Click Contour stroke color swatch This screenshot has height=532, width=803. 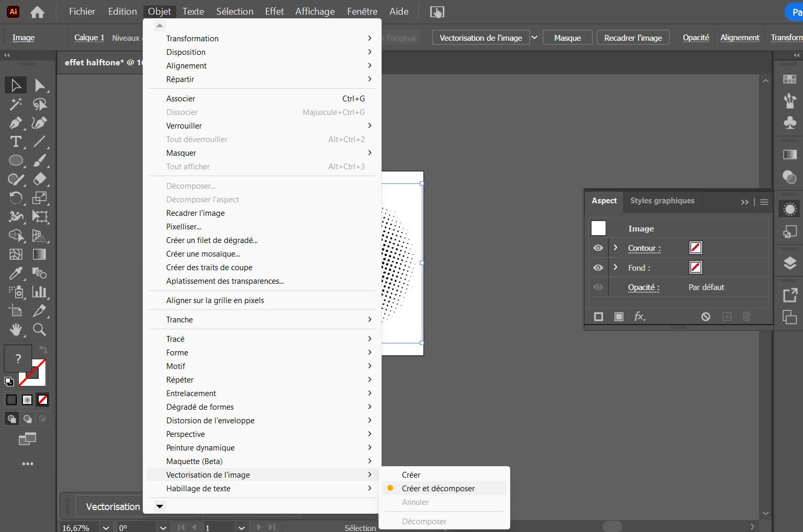click(695, 248)
